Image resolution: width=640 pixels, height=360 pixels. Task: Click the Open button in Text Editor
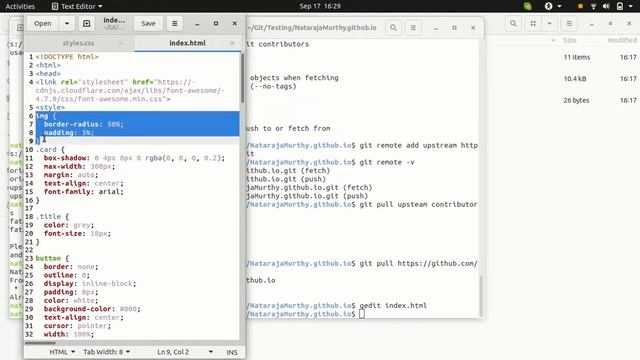point(42,24)
